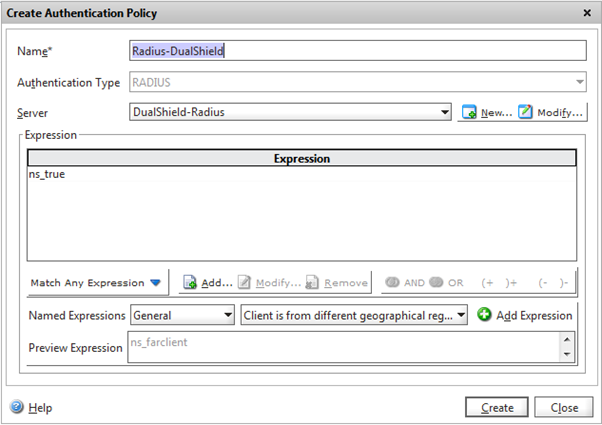This screenshot has width=602, height=425.
Task: Click the Create button
Action: point(496,407)
